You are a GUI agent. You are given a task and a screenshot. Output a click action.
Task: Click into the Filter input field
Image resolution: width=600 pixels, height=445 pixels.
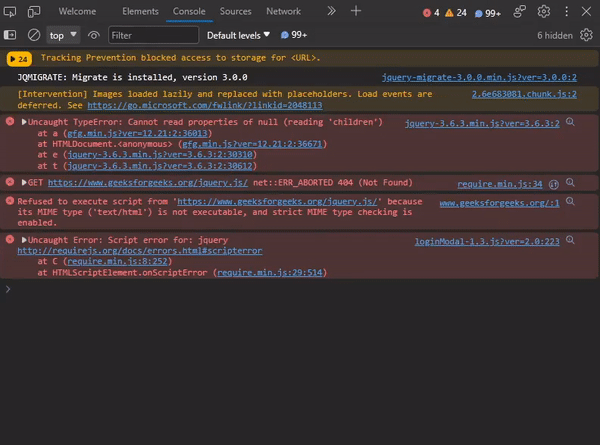coord(152,35)
